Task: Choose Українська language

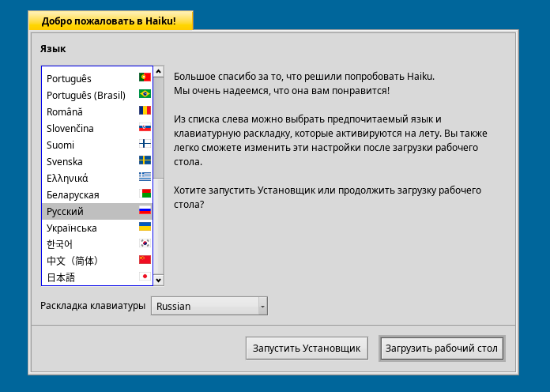Action: click(97, 228)
